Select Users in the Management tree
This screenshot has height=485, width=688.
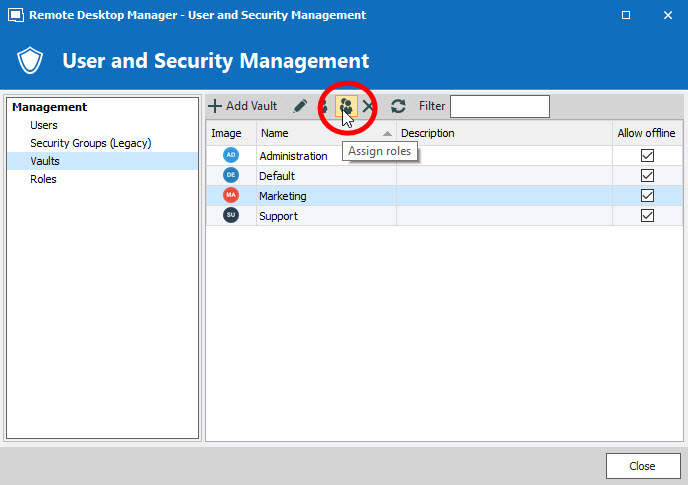click(x=44, y=125)
